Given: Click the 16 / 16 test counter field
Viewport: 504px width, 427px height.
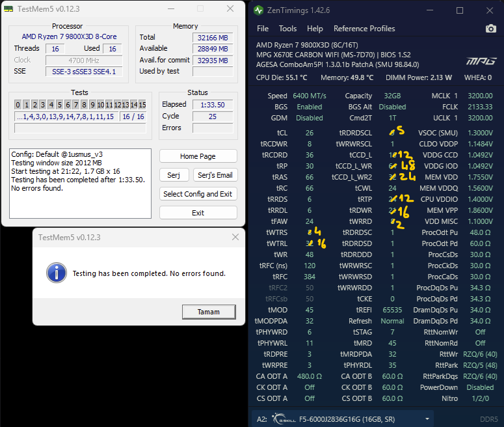Looking at the screenshot, I should click(x=133, y=117).
